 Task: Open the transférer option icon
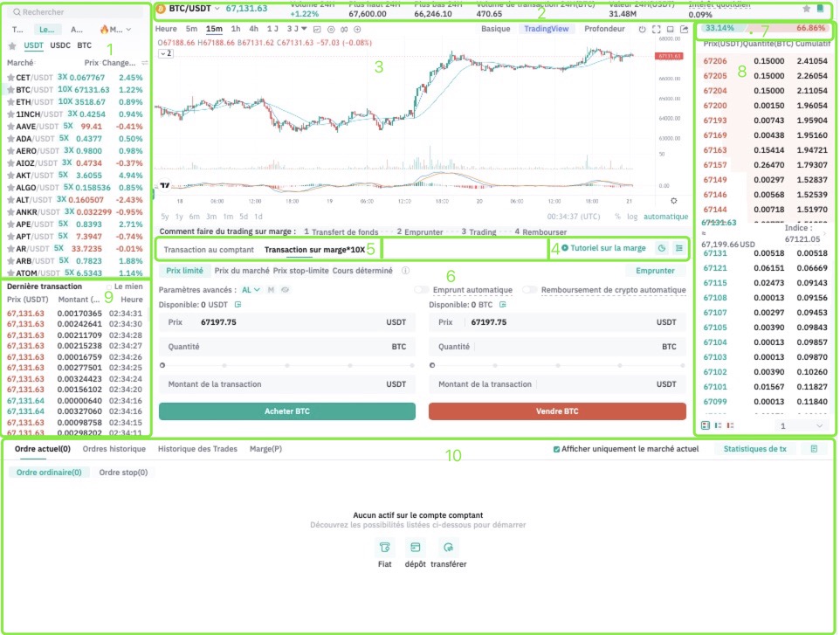tap(449, 548)
